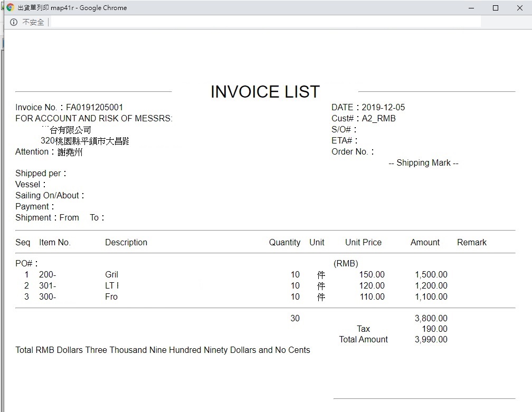The image size is (532, 412).
Task: Click the Unit Price column header
Action: pos(363,243)
